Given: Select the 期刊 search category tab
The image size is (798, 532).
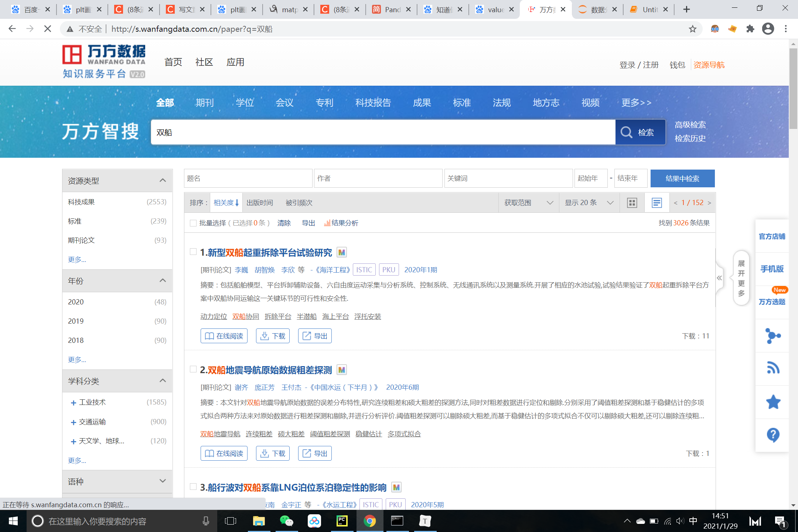Looking at the screenshot, I should (205, 103).
